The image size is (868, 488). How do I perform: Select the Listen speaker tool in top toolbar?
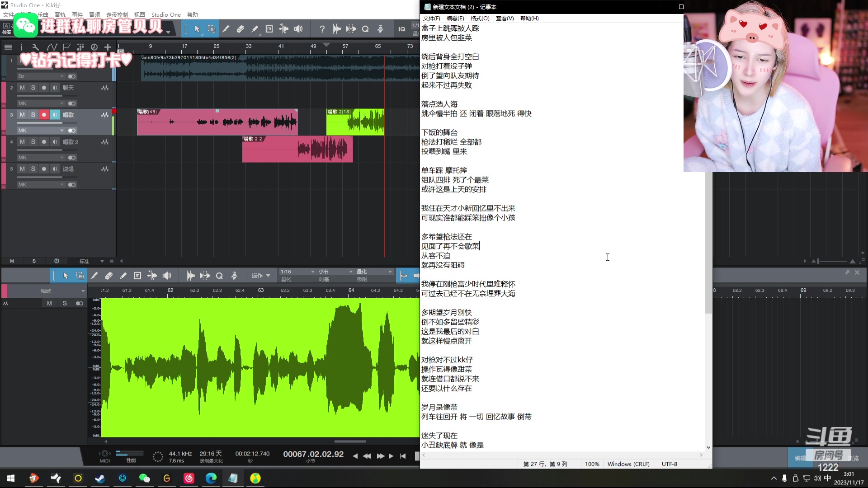[298, 29]
